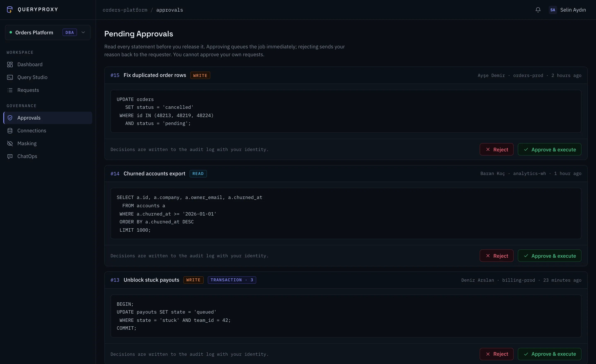
Task: Reject request #14 Churned accounts export
Action: 497,256
